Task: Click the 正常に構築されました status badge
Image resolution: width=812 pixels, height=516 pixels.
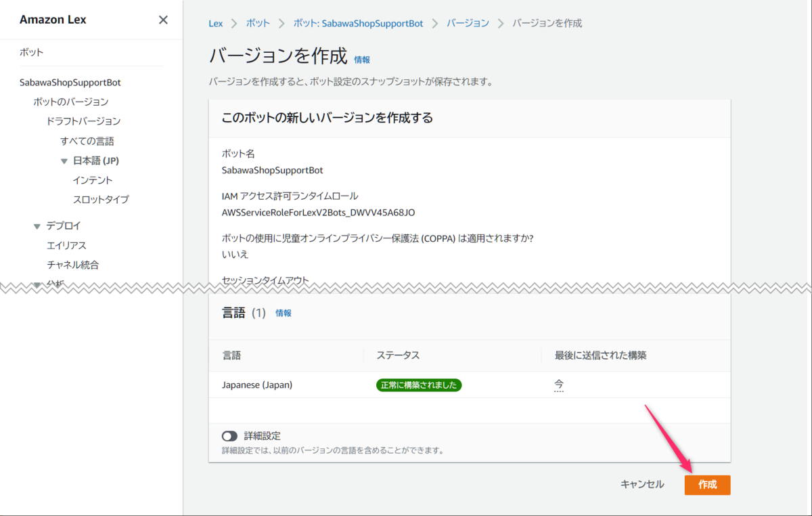Action: [419, 385]
